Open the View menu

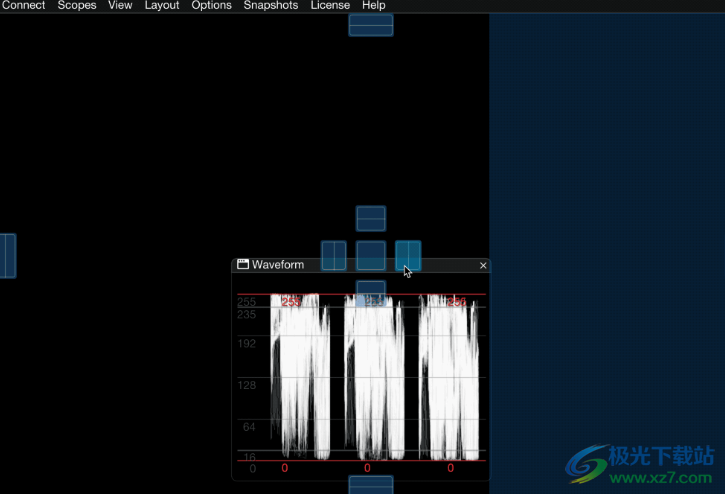coord(120,5)
